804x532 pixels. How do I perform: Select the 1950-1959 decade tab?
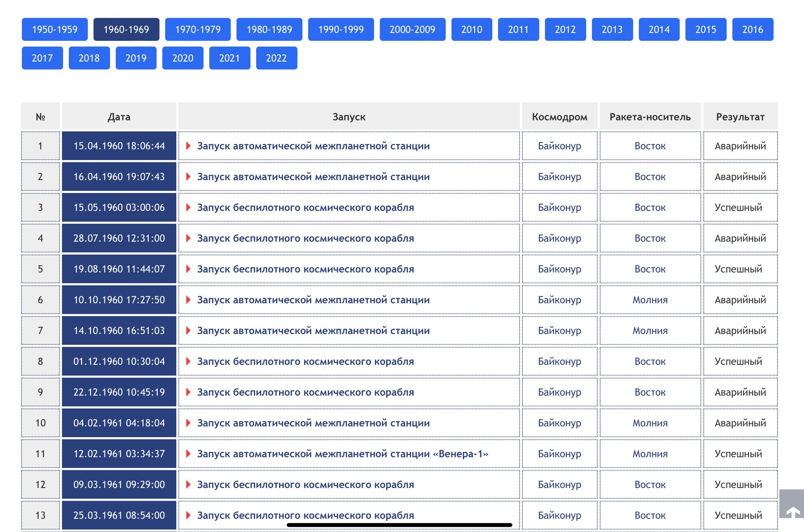pos(55,29)
